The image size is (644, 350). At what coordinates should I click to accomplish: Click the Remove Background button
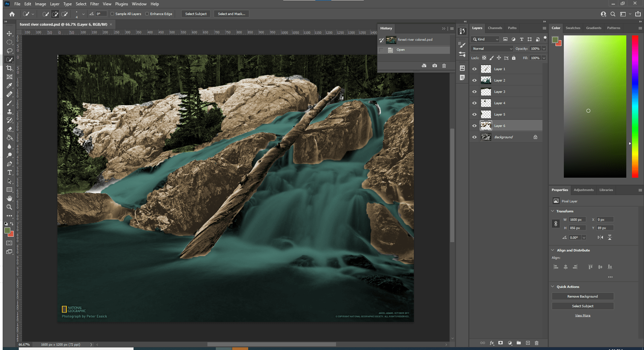coord(582,297)
